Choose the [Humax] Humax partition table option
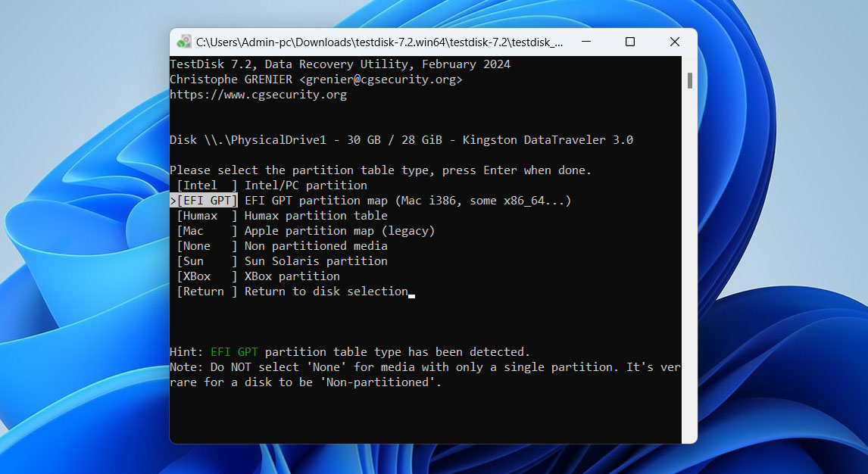The width and height of the screenshot is (868, 474). click(283, 216)
